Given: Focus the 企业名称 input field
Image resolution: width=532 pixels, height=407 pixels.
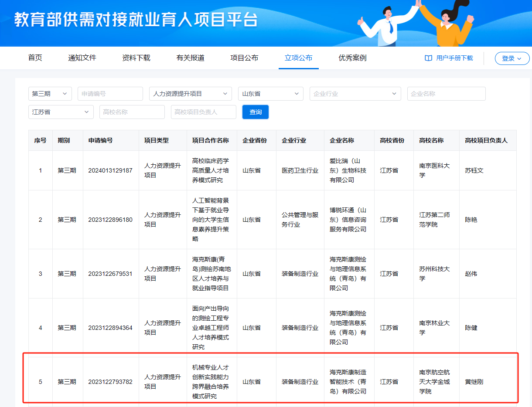Looking at the screenshot, I should [x=447, y=94].
